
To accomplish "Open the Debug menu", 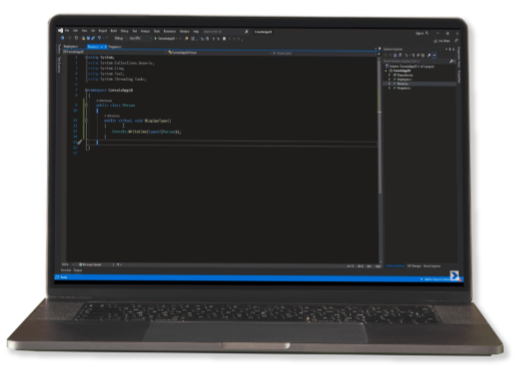I will tap(125, 31).
